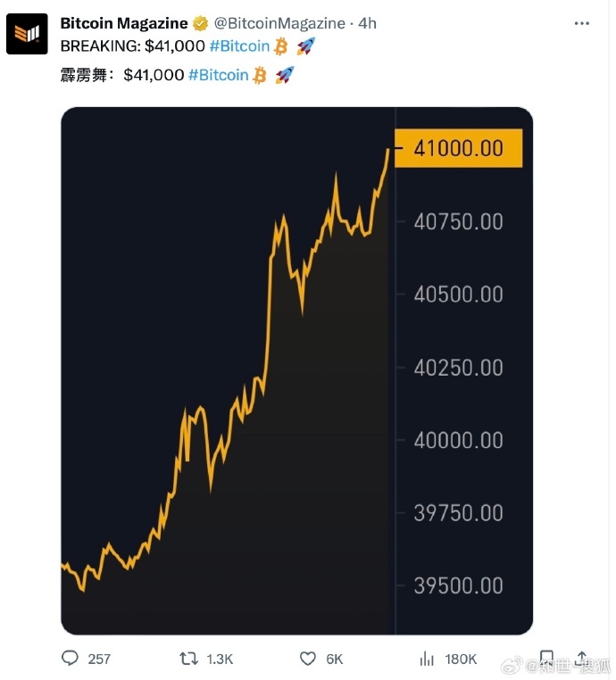Screen dimensions: 616x680
Task: View analytics via the bar chart icon
Action: pos(427,659)
